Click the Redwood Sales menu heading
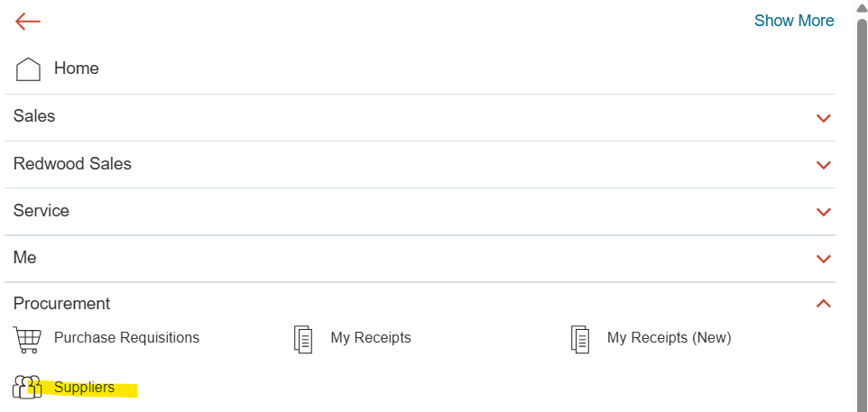The height and width of the screenshot is (412, 868). point(72,164)
